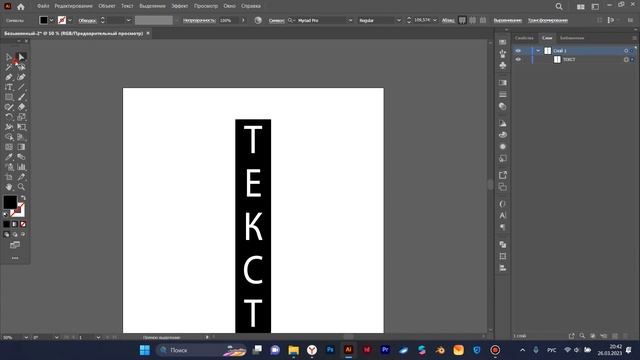Select the Rotate tool

click(9, 117)
